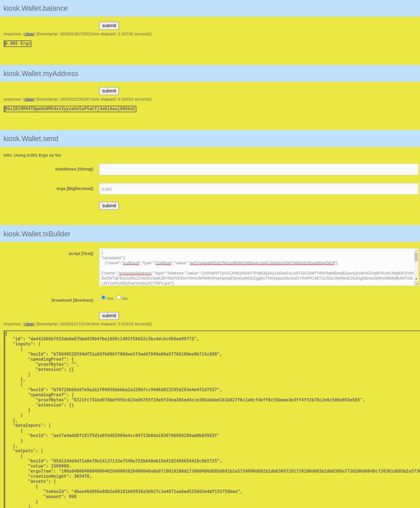
Task: Clear the txBuilder response
Action: tap(29, 324)
